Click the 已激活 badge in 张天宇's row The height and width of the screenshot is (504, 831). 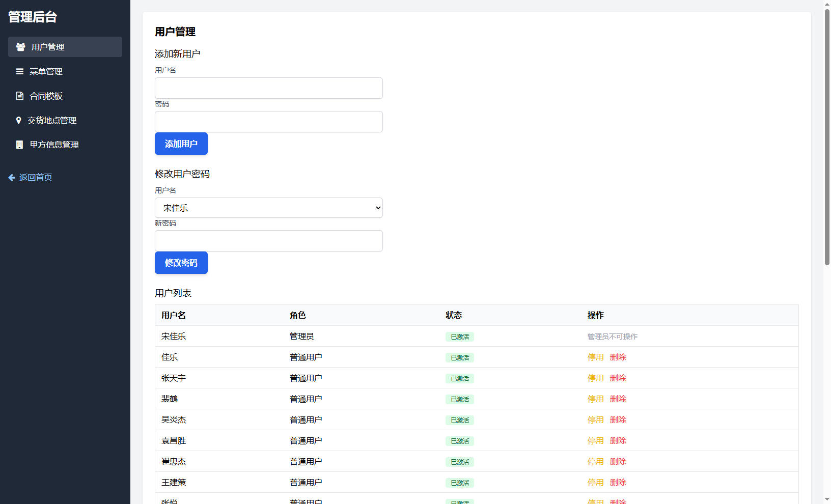tap(460, 379)
